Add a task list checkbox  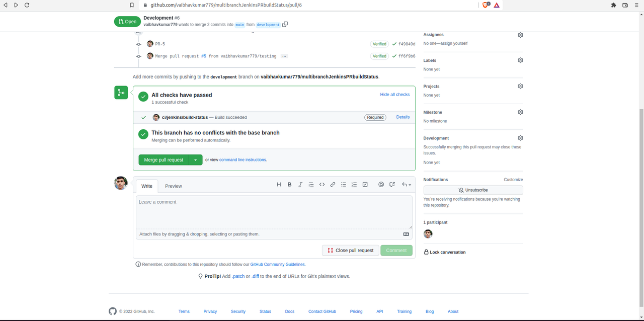pos(365,185)
